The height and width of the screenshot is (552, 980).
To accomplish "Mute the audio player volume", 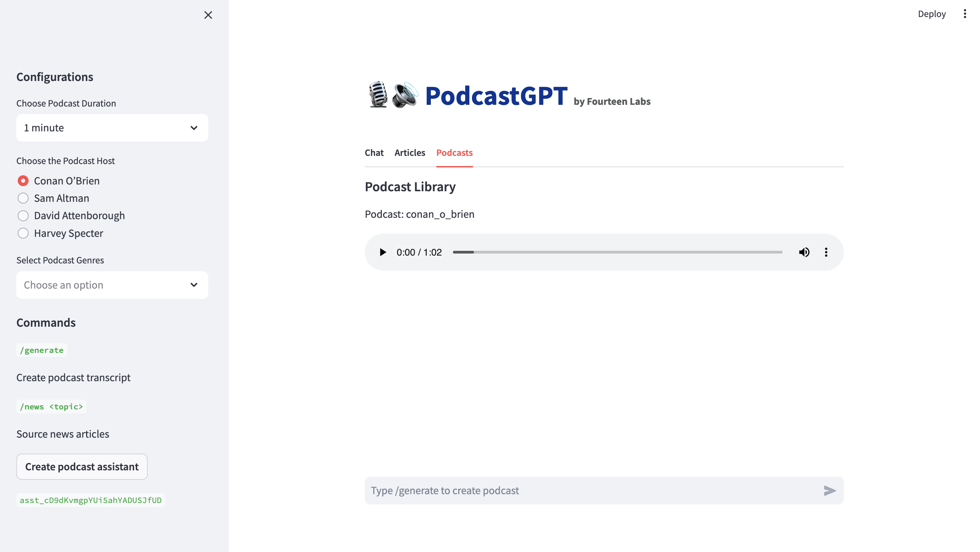I will click(804, 252).
